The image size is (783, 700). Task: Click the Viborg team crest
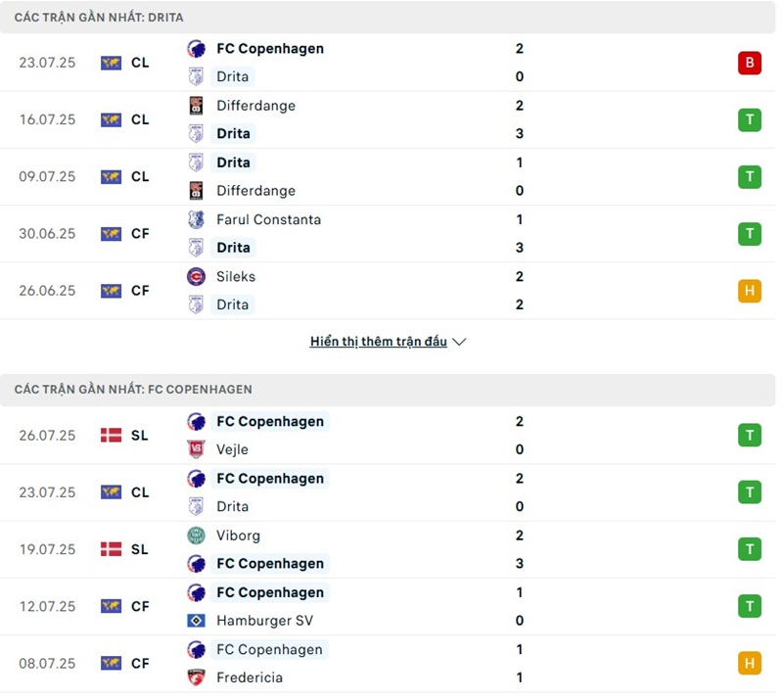196,536
